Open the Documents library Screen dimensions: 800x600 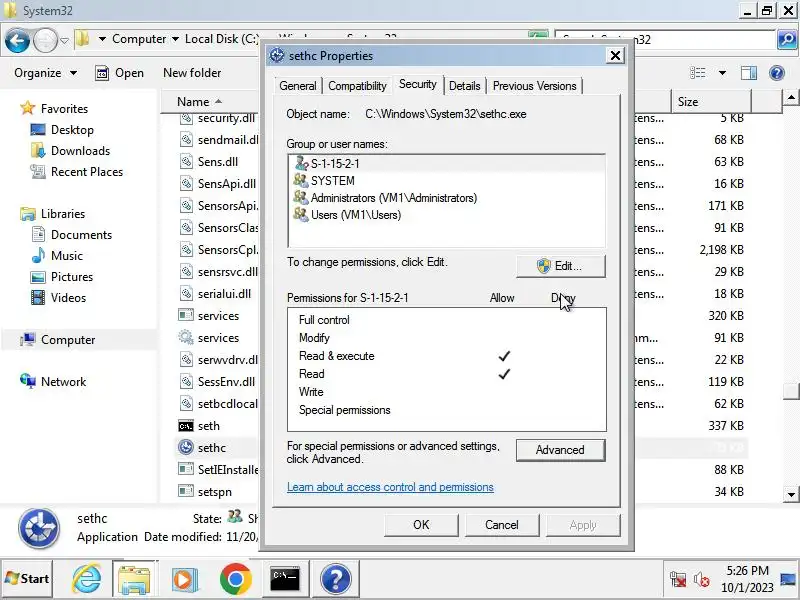coord(81,235)
